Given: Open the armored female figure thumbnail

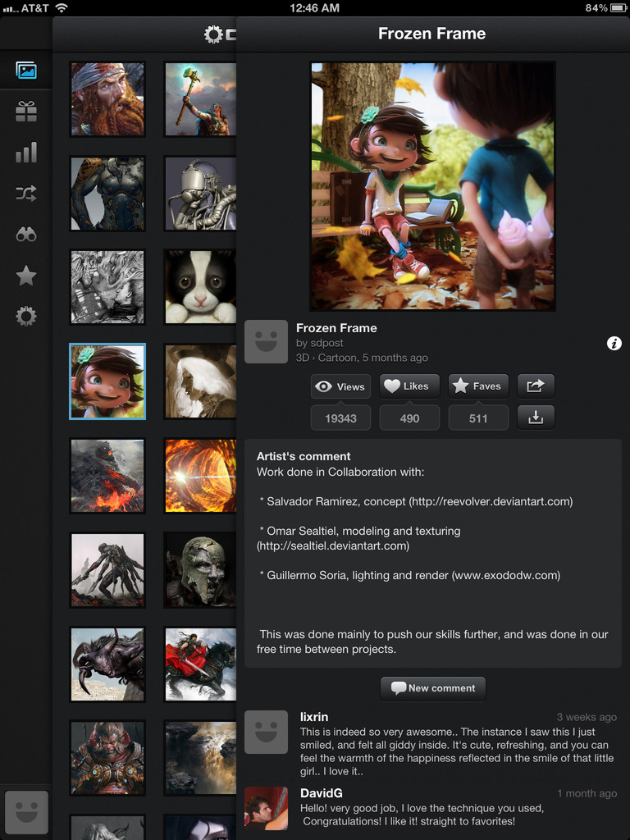Looking at the screenshot, I should (107, 194).
